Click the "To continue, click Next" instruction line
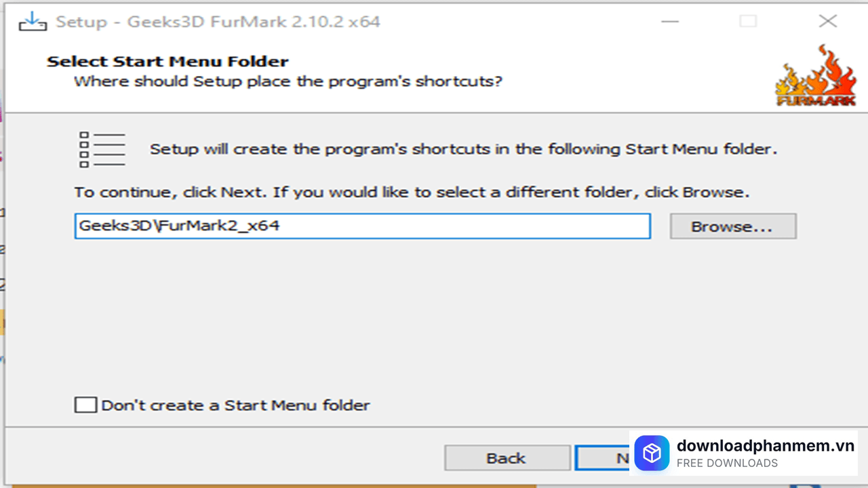The width and height of the screenshot is (868, 488). click(x=412, y=192)
